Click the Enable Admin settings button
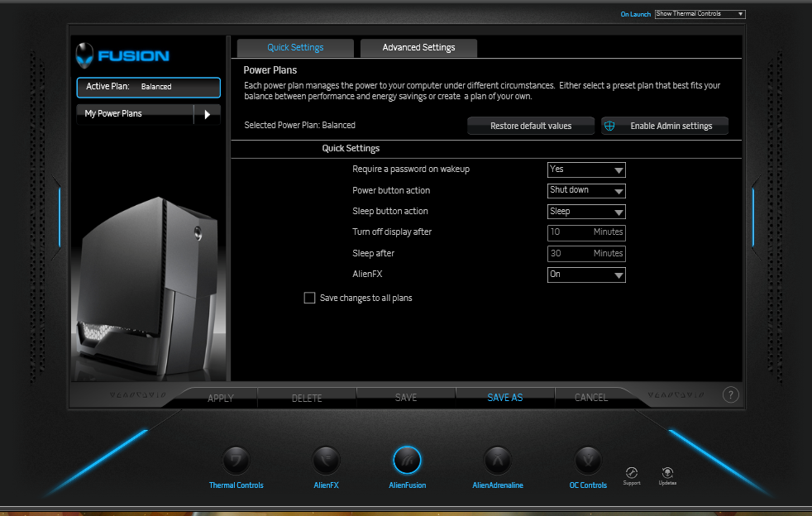 click(x=665, y=126)
